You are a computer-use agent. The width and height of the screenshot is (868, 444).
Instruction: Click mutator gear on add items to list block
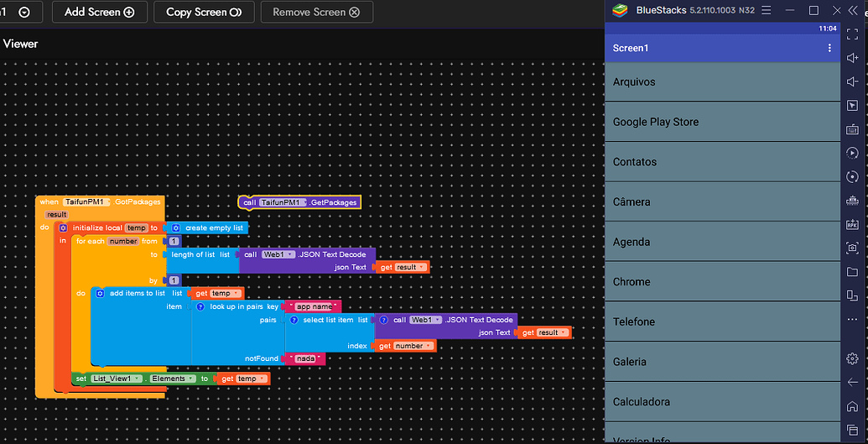click(x=100, y=293)
